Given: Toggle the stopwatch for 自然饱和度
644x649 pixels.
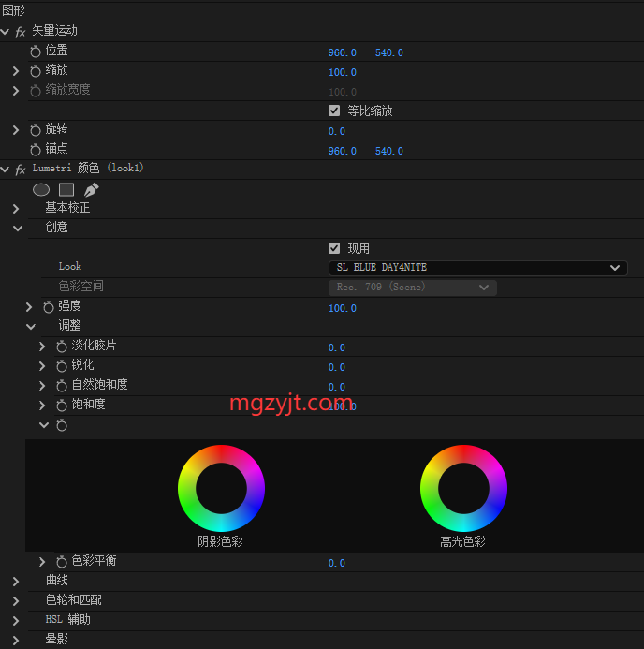Looking at the screenshot, I should [x=62, y=386].
